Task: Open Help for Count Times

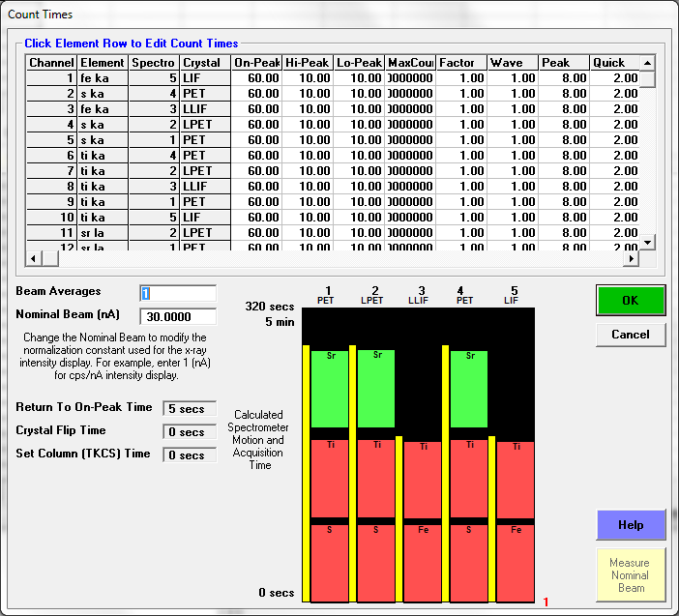Action: (630, 525)
